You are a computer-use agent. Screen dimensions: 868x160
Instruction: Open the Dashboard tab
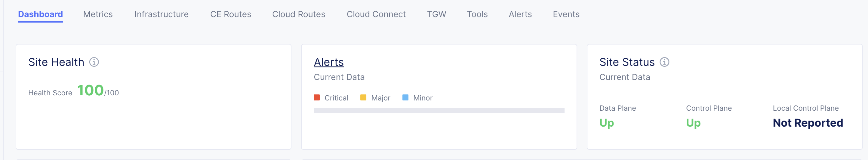click(40, 14)
